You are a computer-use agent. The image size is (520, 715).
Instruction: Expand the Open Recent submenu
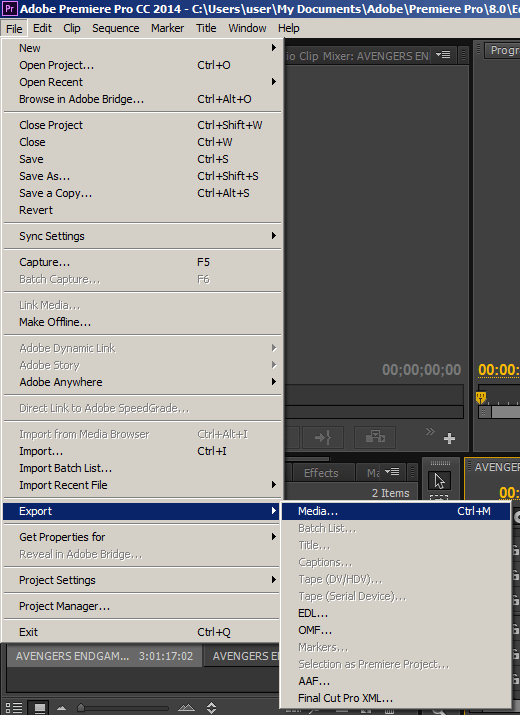(142, 82)
